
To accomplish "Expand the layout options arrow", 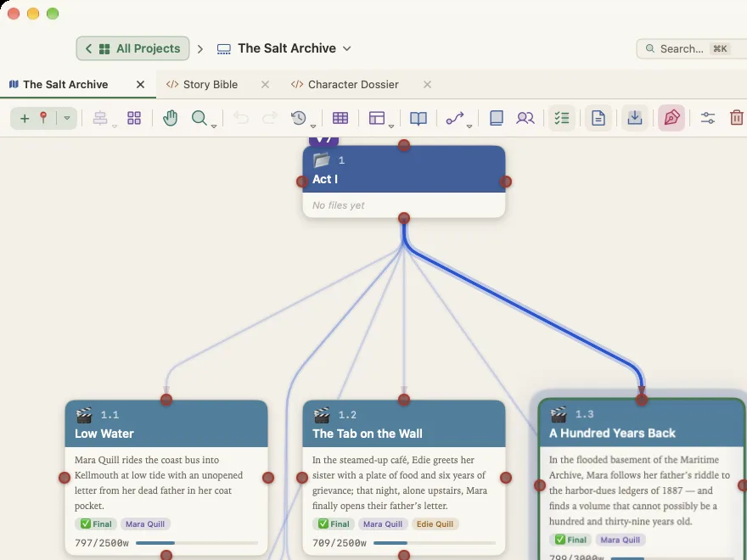I will pos(391,126).
